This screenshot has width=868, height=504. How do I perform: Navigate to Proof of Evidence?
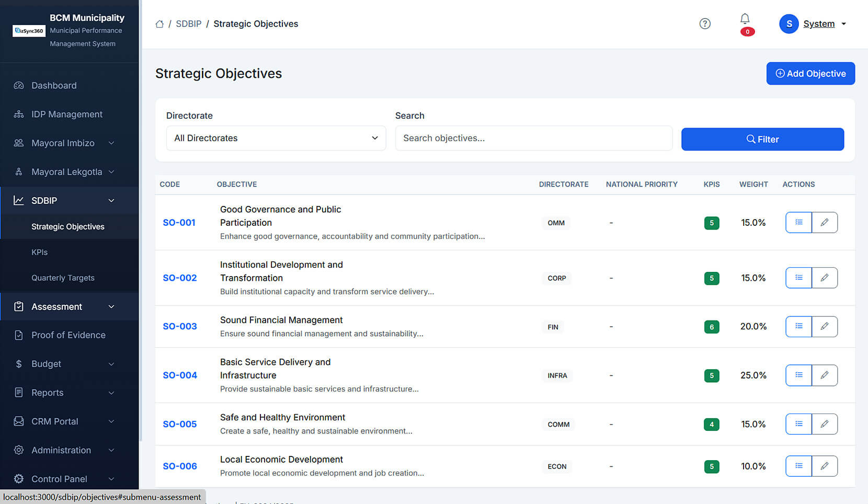click(68, 335)
